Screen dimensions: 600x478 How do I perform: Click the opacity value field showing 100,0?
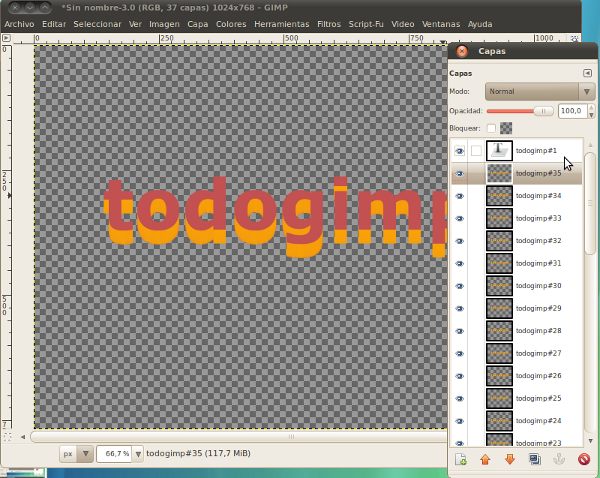[x=570, y=111]
